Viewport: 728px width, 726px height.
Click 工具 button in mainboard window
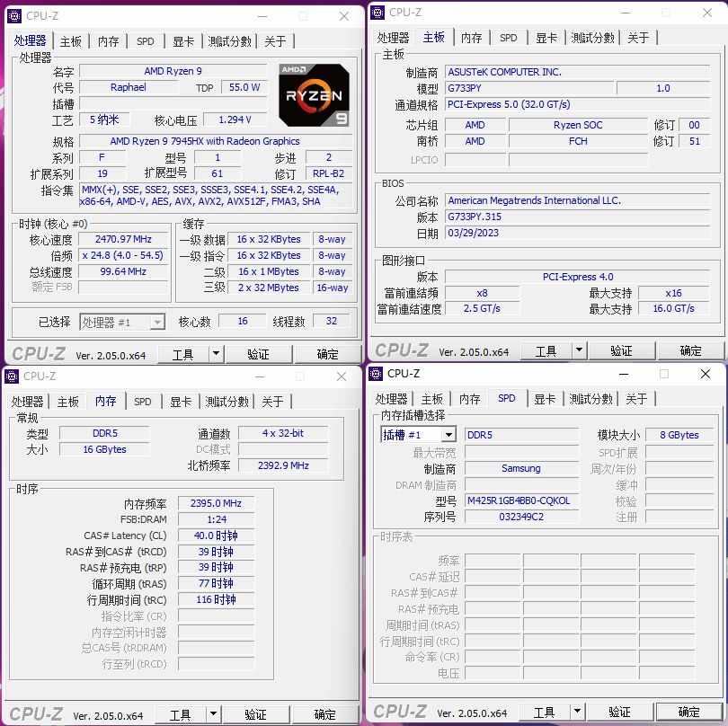pos(546,350)
